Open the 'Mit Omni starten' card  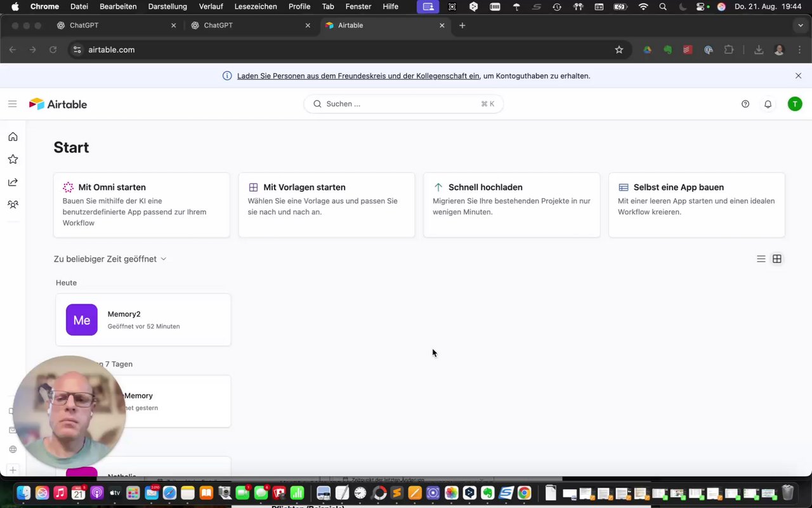point(141,205)
